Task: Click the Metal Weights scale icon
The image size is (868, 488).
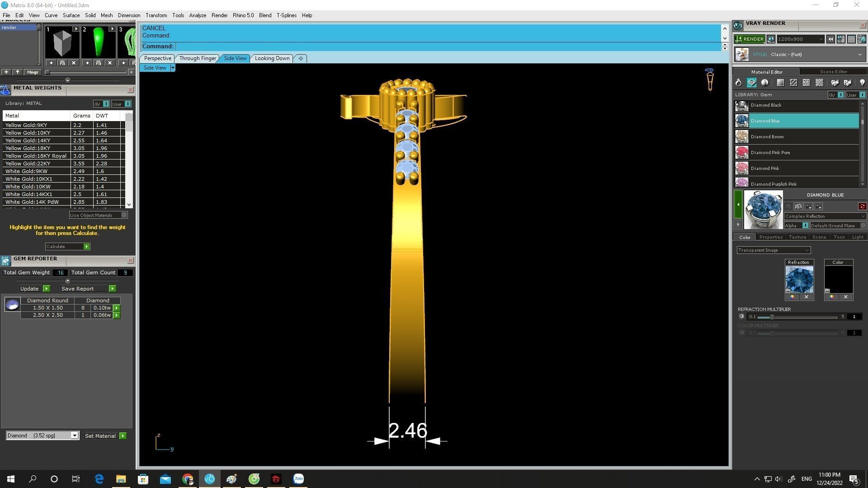Action: click(x=5, y=90)
